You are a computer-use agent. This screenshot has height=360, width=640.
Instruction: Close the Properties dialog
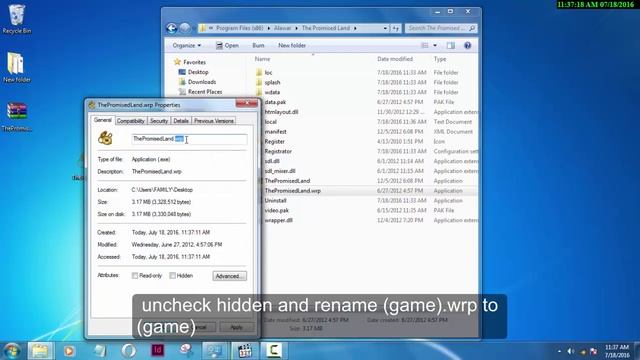click(x=247, y=104)
